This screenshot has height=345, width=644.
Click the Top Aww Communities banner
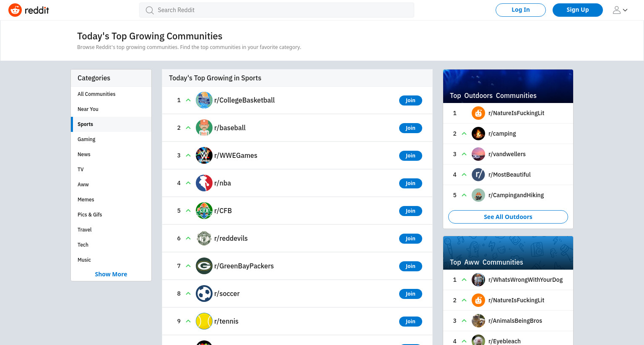tap(508, 253)
